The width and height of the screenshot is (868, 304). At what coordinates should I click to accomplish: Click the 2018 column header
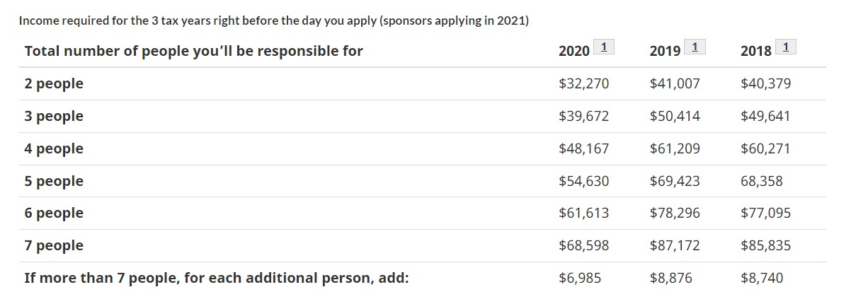756,51
